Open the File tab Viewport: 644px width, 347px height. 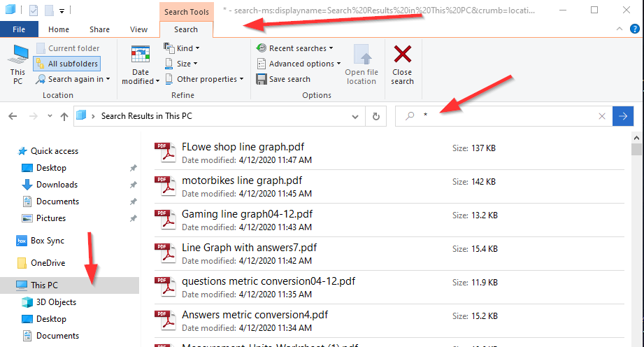[x=19, y=29]
